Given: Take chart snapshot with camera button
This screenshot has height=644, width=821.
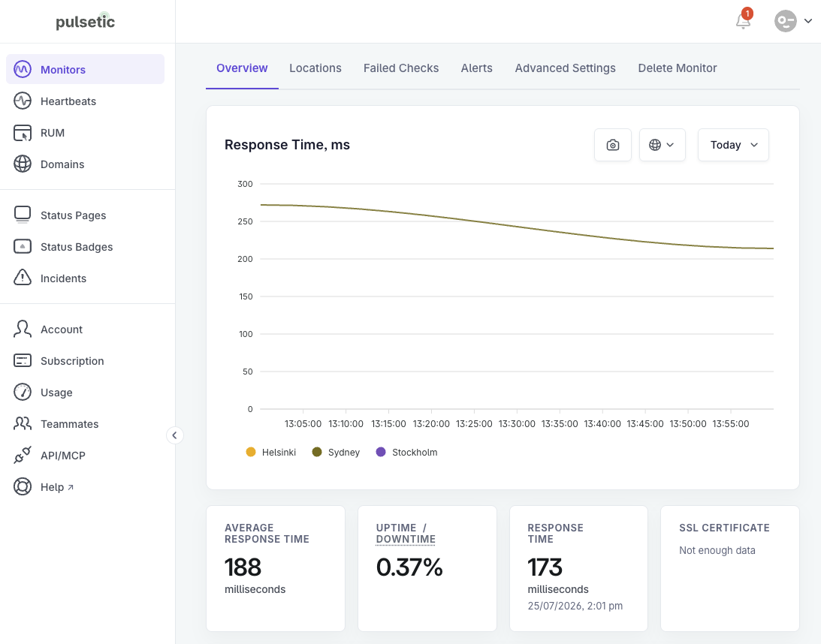Looking at the screenshot, I should click(x=613, y=145).
